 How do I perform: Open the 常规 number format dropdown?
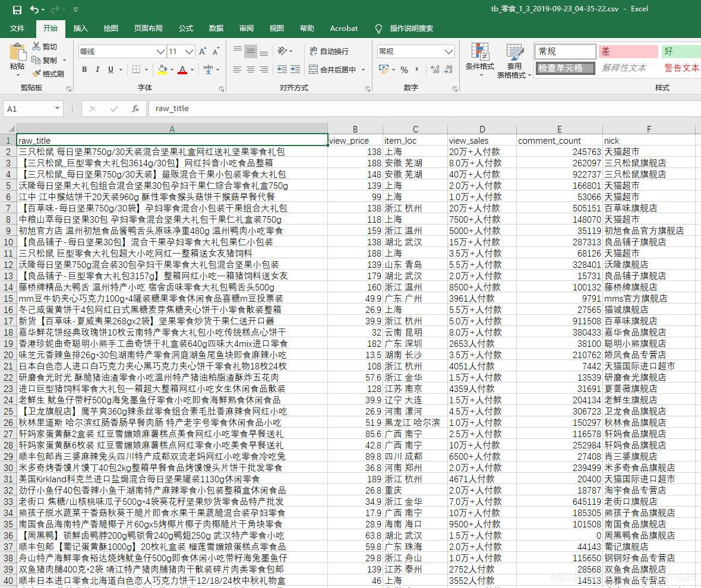pos(449,52)
